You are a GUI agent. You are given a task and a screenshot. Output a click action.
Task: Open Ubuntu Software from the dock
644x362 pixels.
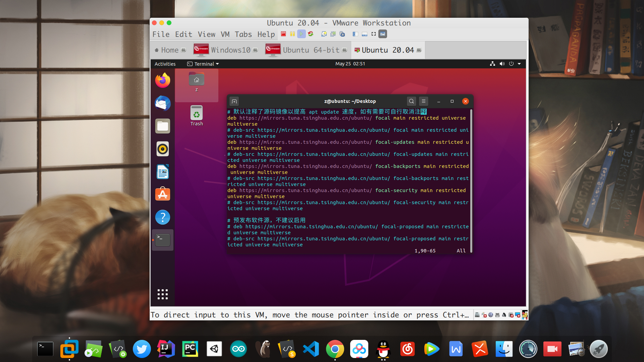point(162,194)
